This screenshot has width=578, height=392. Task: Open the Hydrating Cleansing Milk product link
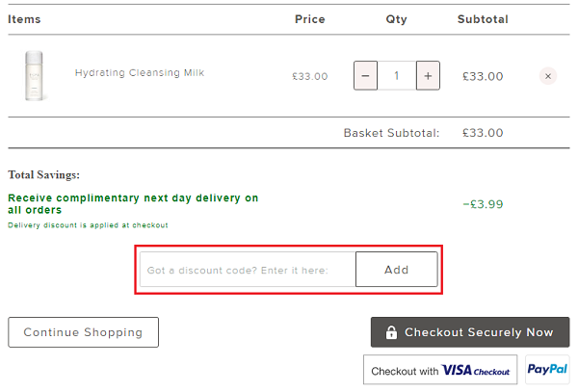coord(140,73)
